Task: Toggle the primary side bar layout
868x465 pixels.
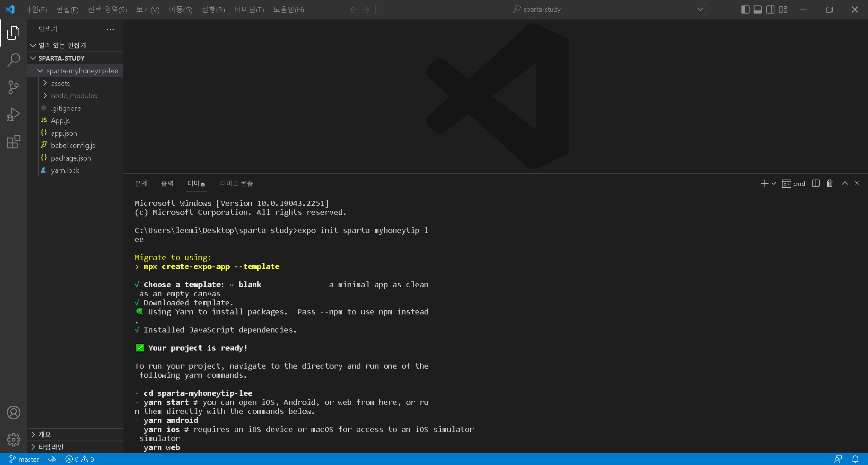Action: [x=745, y=9]
